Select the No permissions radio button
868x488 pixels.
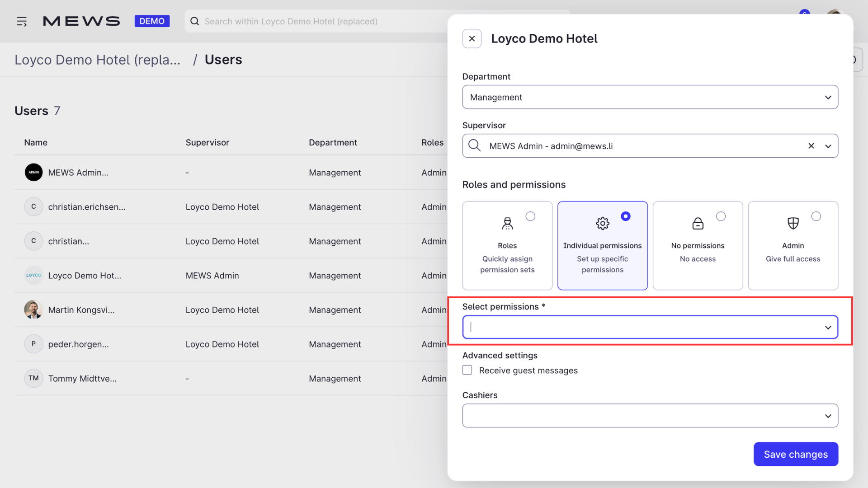721,216
